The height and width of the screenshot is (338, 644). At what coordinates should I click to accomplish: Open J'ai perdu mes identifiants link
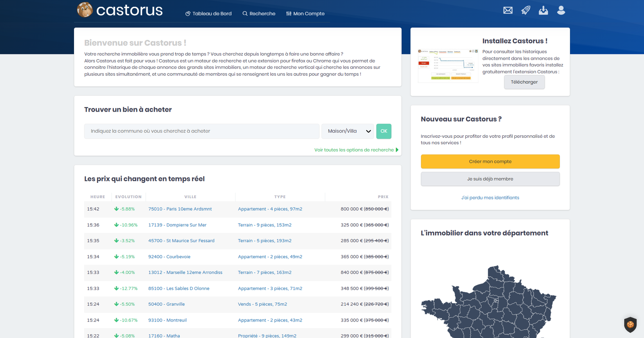pos(490,198)
